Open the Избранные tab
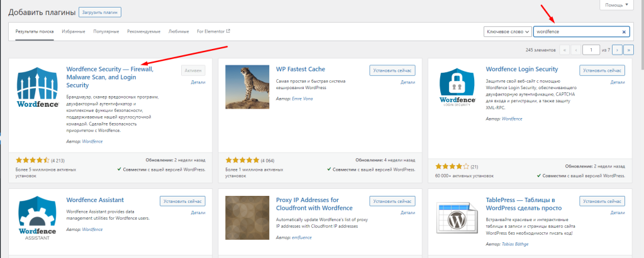Image resolution: width=644 pixels, height=258 pixels. pyautogui.click(x=74, y=31)
